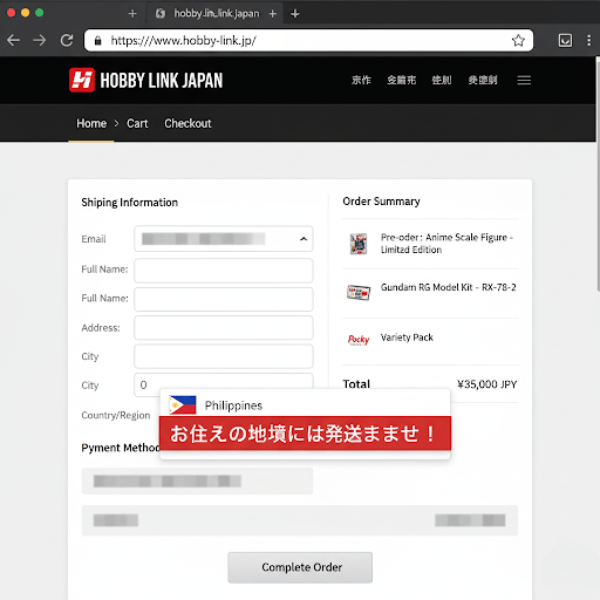This screenshot has width=600, height=600.
Task: Click the Gundam RG Model Kit thumbnail
Action: (359, 293)
